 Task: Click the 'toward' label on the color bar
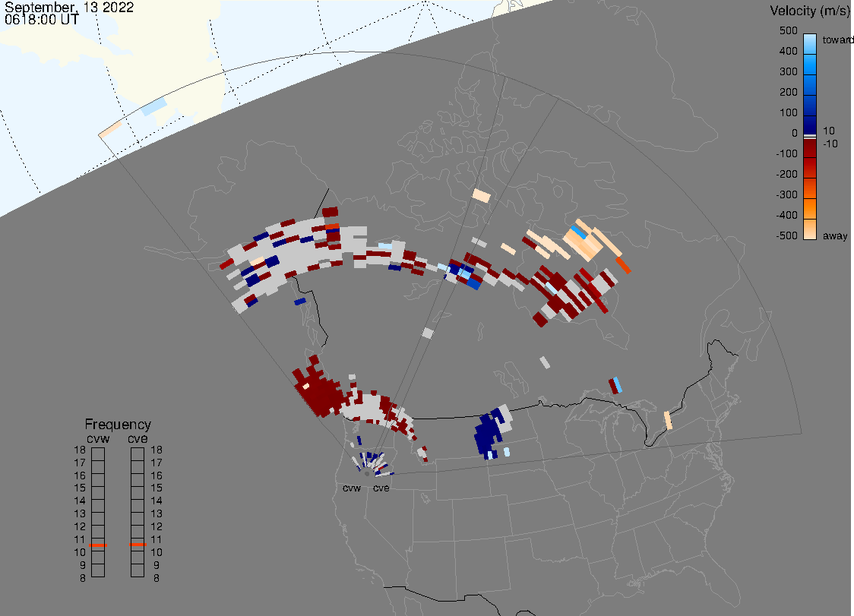(837, 39)
